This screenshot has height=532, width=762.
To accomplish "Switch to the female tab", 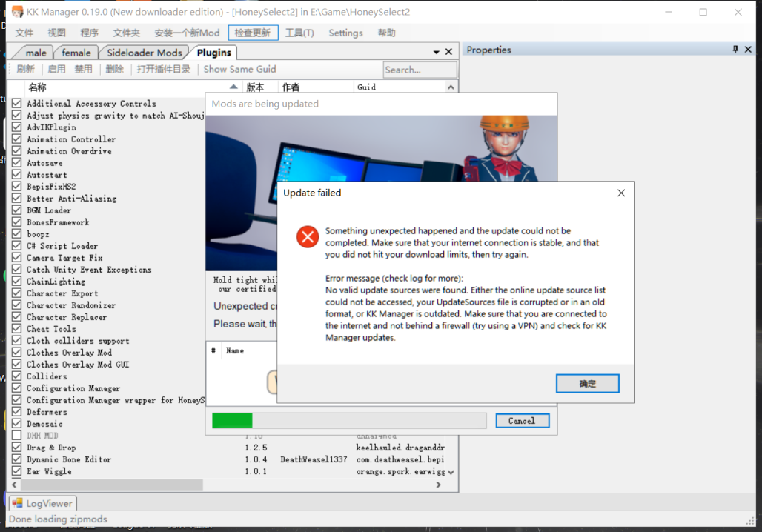I will pyautogui.click(x=76, y=53).
